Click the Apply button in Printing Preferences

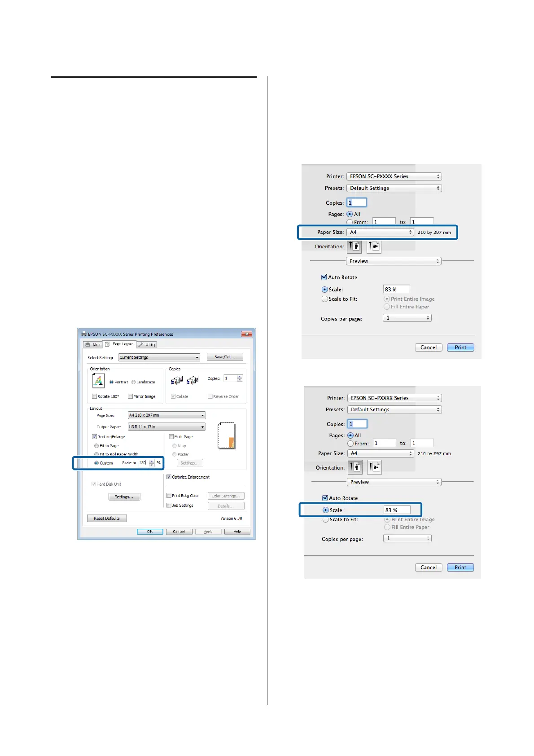pyautogui.click(x=208, y=532)
